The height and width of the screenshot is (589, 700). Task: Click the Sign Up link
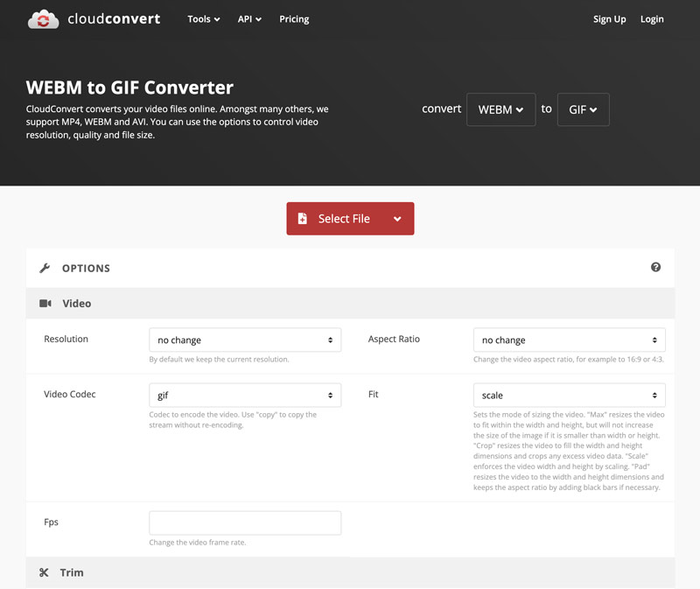[x=609, y=19]
